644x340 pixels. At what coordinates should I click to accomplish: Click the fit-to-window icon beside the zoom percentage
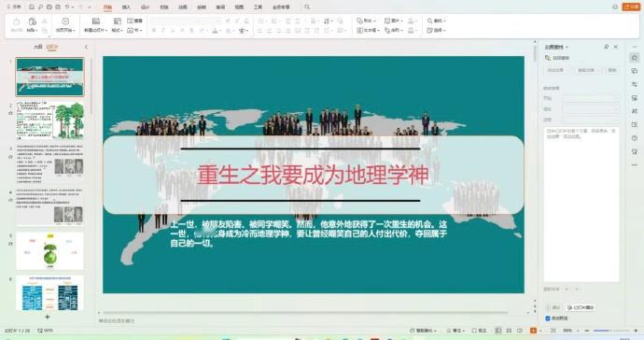pos(553,330)
